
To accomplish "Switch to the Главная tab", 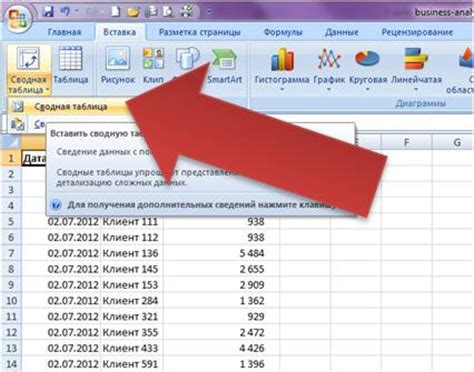I will pos(64,32).
